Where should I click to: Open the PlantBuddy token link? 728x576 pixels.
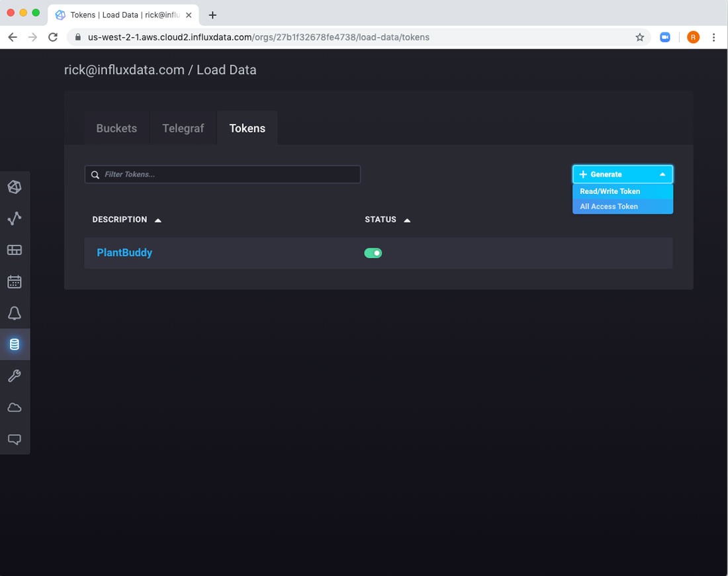coord(124,253)
